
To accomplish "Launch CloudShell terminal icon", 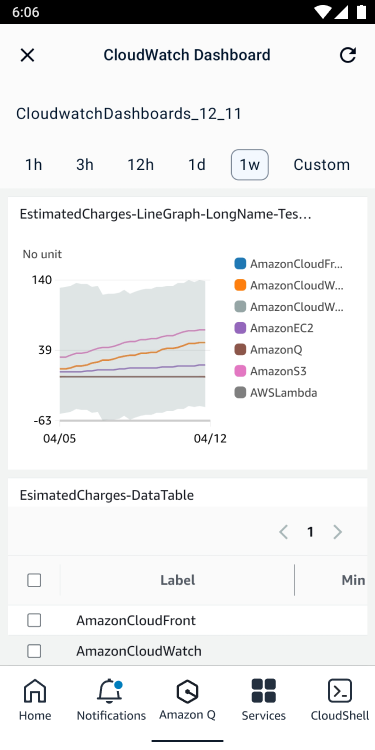I will coord(340,691).
